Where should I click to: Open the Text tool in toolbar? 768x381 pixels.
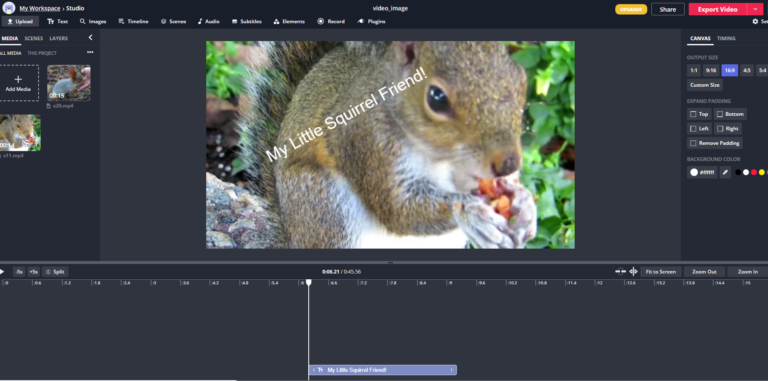(x=57, y=22)
